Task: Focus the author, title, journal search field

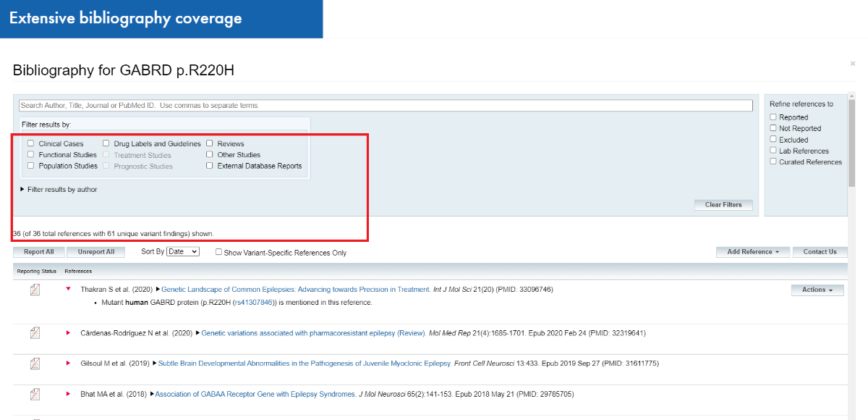Action: [386, 106]
